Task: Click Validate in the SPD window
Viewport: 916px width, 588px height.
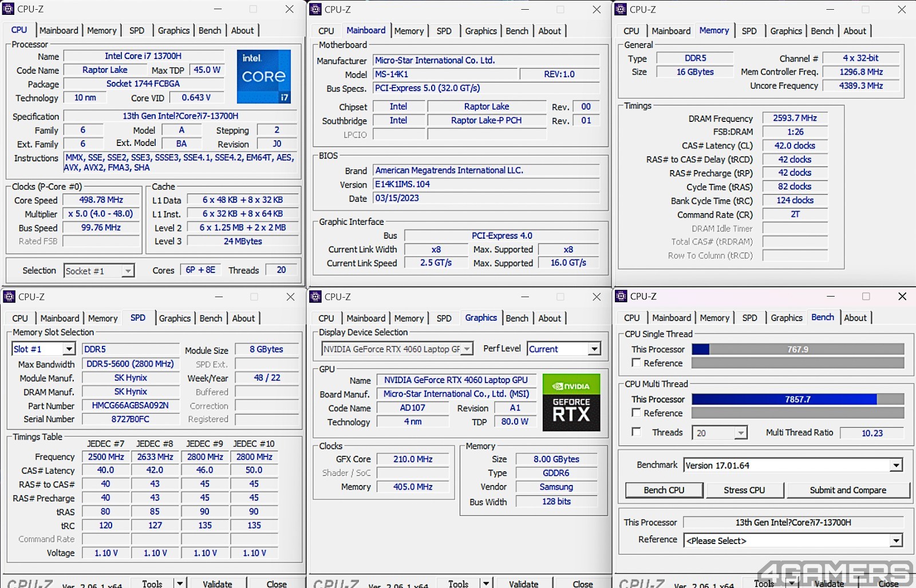Action: pos(218,583)
